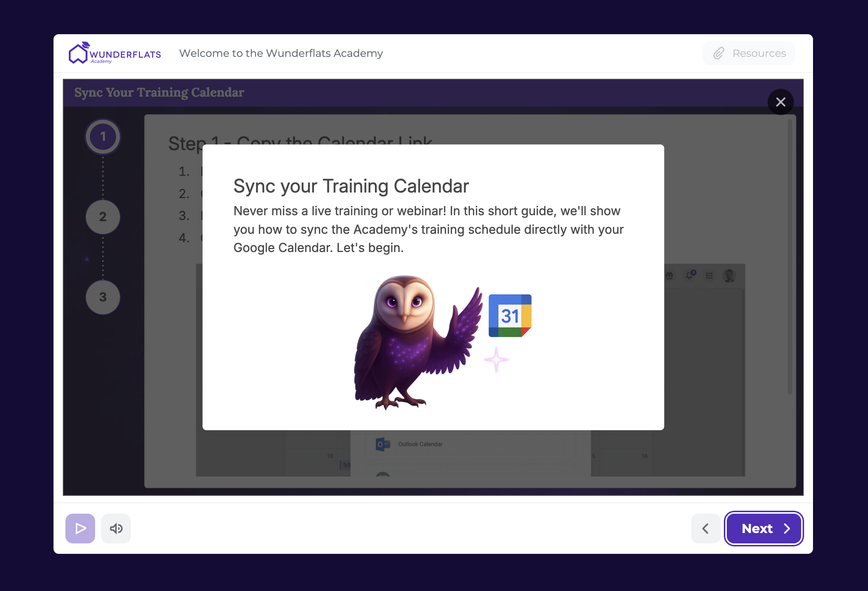Click the Sync Your Training Calendar header

[x=159, y=92]
